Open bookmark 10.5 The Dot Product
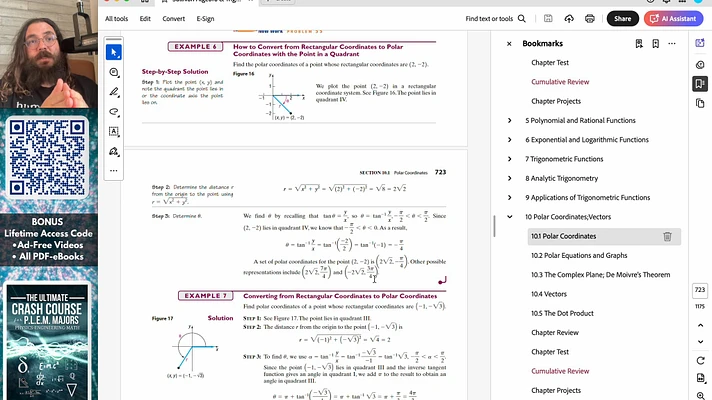 (x=562, y=314)
